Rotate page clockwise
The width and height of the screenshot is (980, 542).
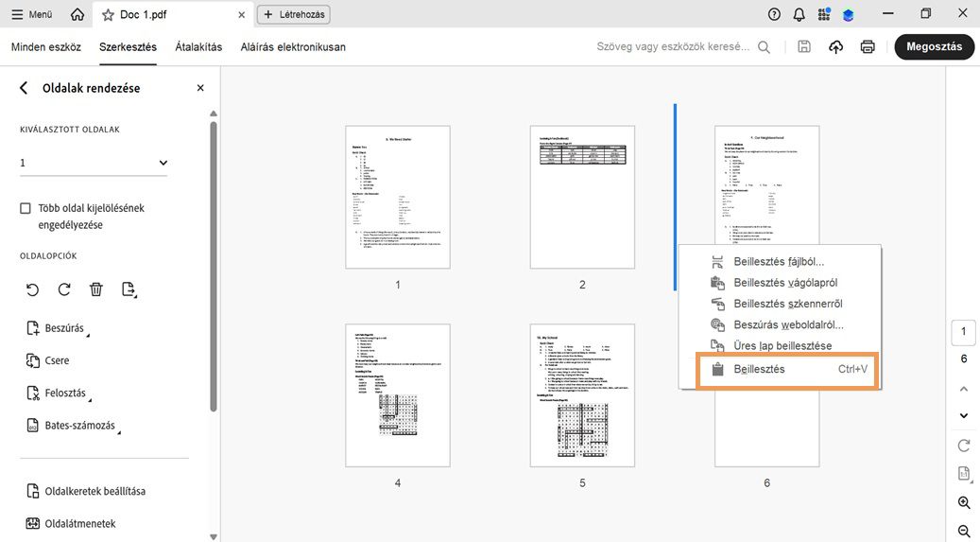[x=64, y=289]
